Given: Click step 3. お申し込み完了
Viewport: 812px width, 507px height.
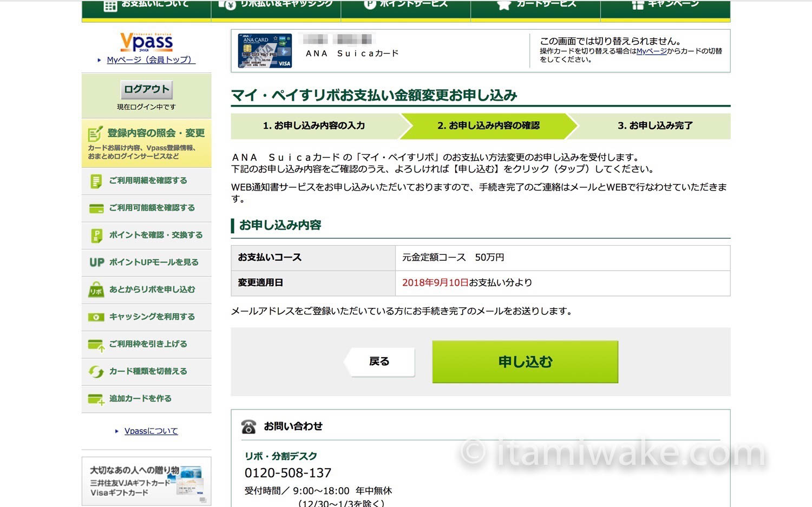Looking at the screenshot, I should 655,126.
